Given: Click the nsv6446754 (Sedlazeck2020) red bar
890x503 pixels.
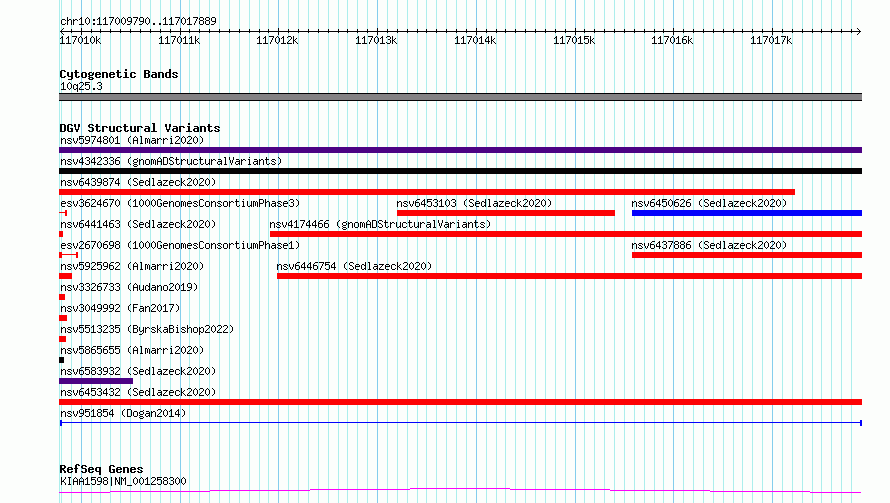Looking at the screenshot, I should click(569, 276).
